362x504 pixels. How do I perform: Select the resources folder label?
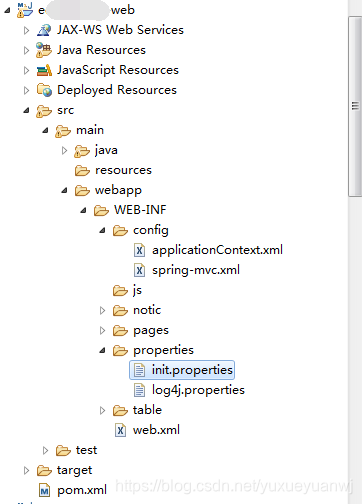[x=123, y=170]
